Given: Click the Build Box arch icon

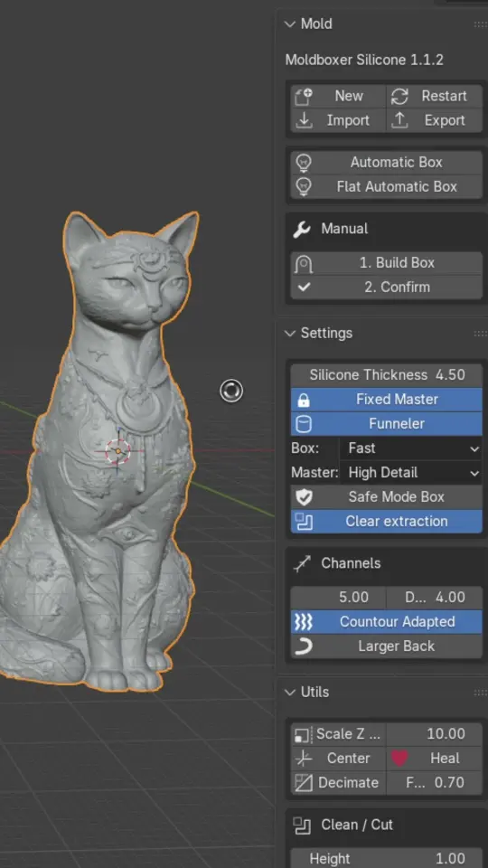Looking at the screenshot, I should coord(304,263).
